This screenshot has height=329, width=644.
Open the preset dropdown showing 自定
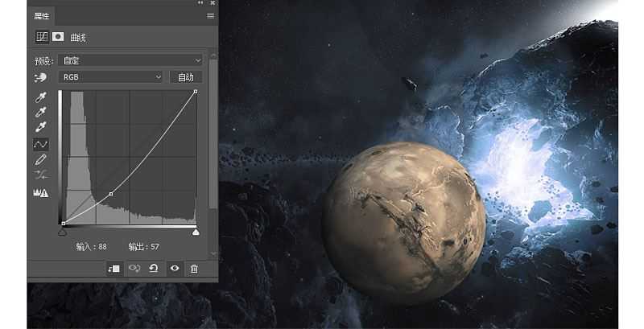(130, 60)
